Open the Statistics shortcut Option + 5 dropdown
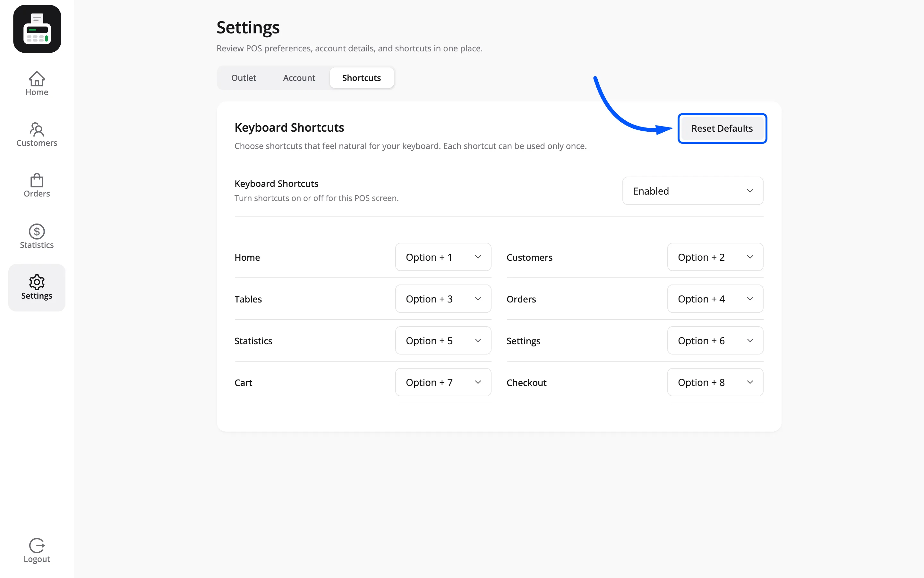The image size is (924, 578). point(443,341)
